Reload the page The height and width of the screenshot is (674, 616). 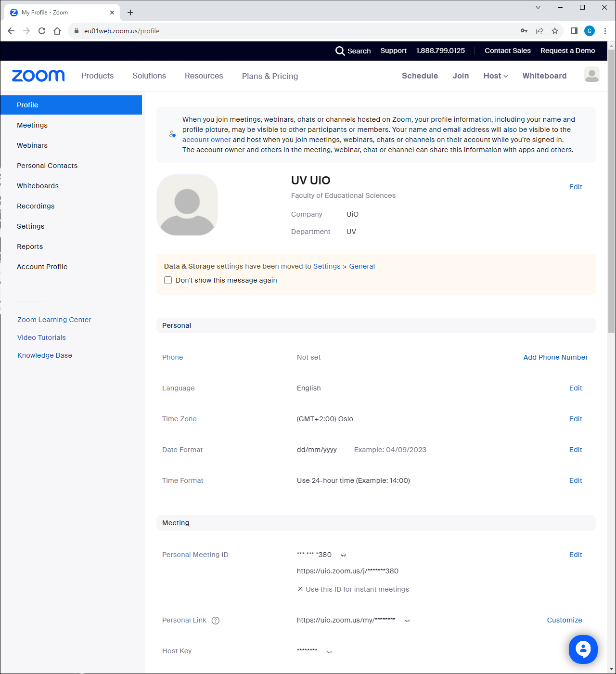(x=42, y=31)
